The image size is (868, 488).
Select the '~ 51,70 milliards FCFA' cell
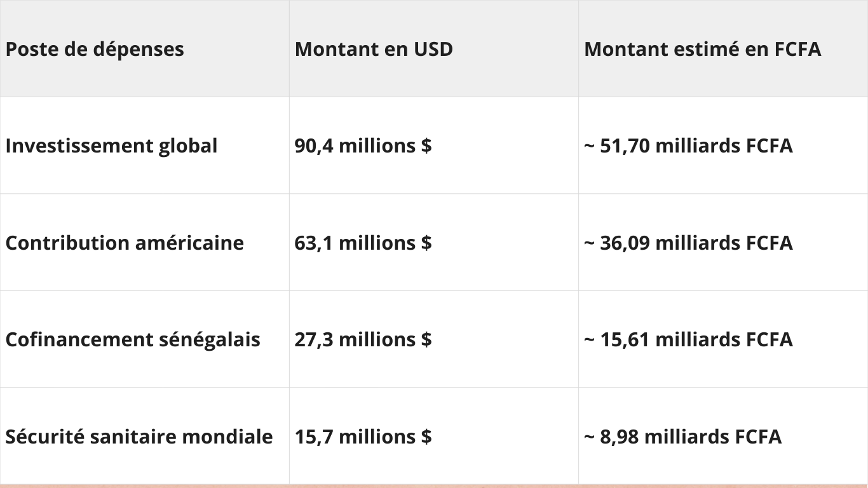(x=688, y=146)
